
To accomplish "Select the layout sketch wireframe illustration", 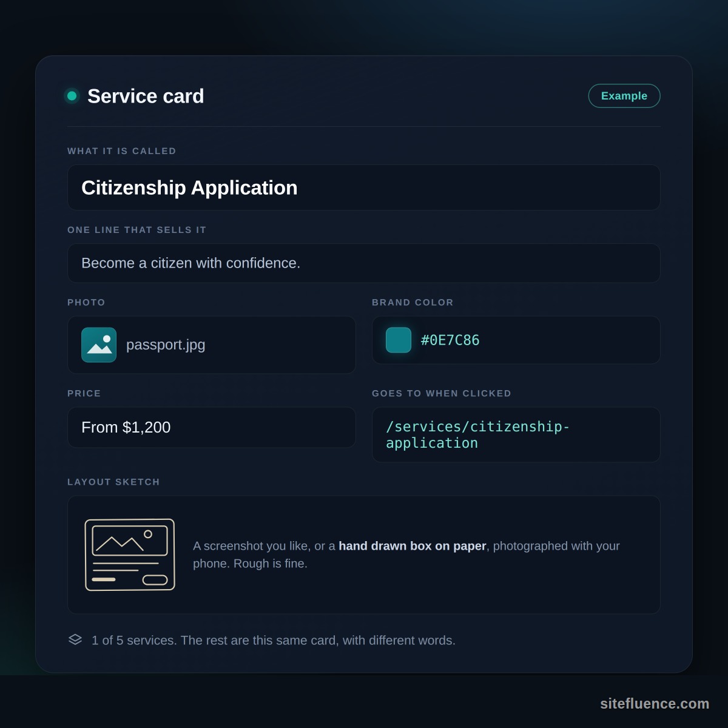I will coord(130,554).
